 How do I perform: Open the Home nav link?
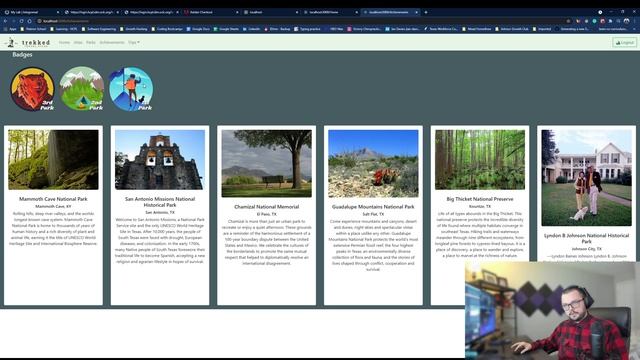coord(64,42)
